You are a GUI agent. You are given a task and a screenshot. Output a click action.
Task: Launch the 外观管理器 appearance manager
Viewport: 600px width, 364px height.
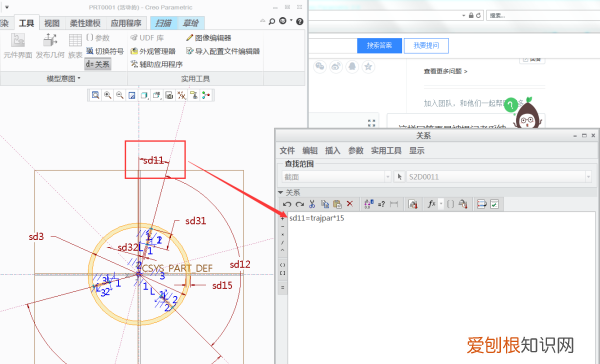coord(153,51)
